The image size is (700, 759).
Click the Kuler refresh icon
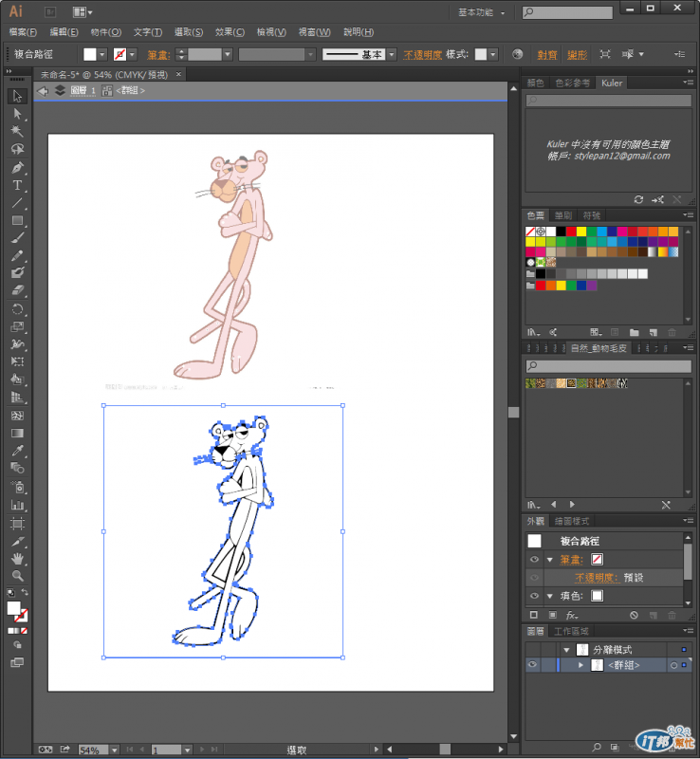pyautogui.click(x=638, y=199)
